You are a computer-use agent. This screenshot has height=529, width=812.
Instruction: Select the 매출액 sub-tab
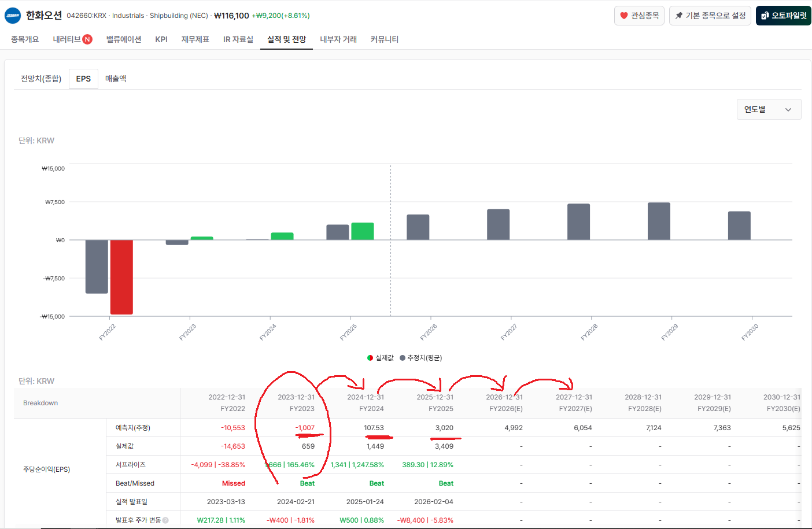[116, 79]
